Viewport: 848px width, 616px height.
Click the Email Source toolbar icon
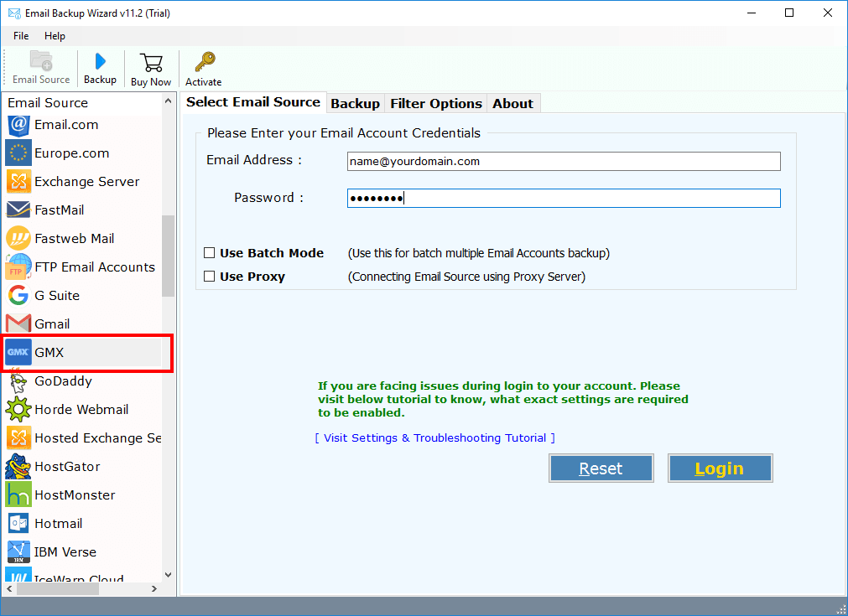pos(41,61)
